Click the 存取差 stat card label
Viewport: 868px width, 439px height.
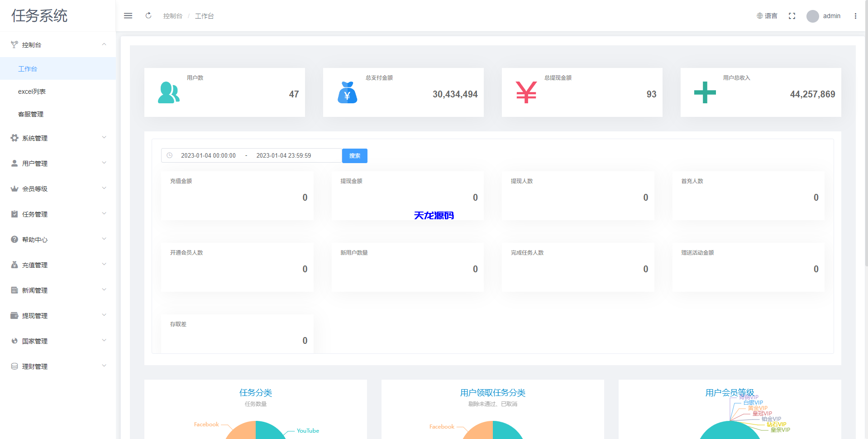(178, 324)
